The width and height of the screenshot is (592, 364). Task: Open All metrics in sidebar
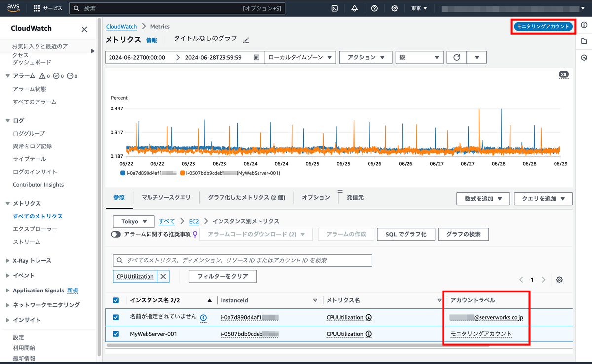click(x=38, y=216)
